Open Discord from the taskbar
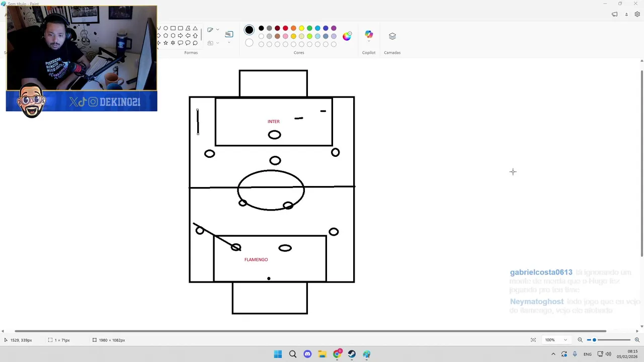The height and width of the screenshot is (362, 644). pyautogui.click(x=307, y=354)
